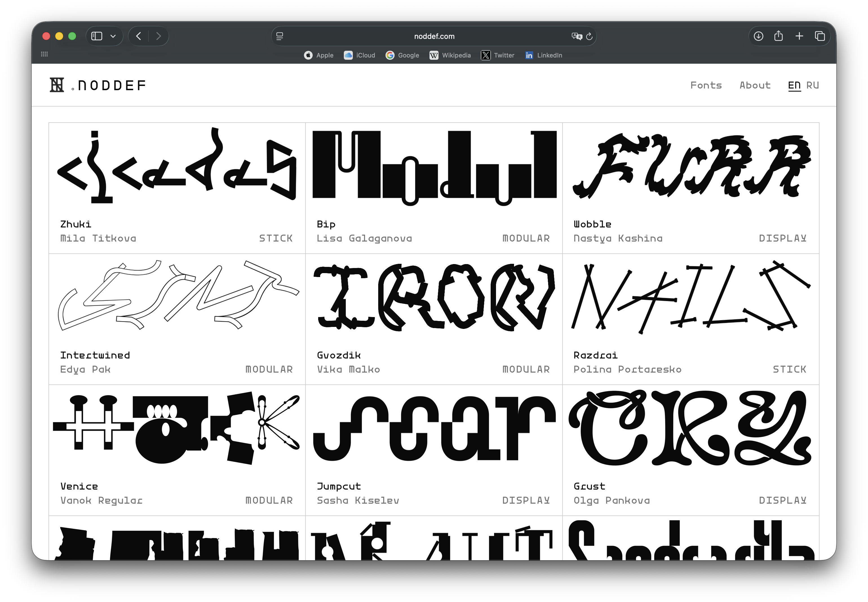Reload the page with the refresh icon
The image size is (868, 602).
pos(589,36)
